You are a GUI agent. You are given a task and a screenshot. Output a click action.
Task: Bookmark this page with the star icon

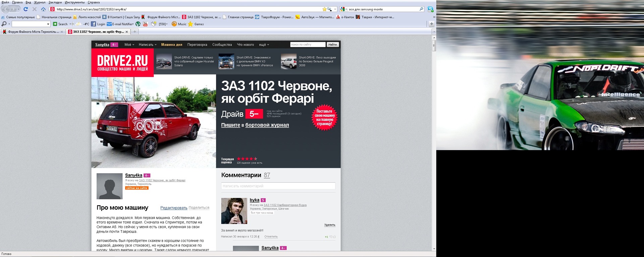(x=324, y=9)
